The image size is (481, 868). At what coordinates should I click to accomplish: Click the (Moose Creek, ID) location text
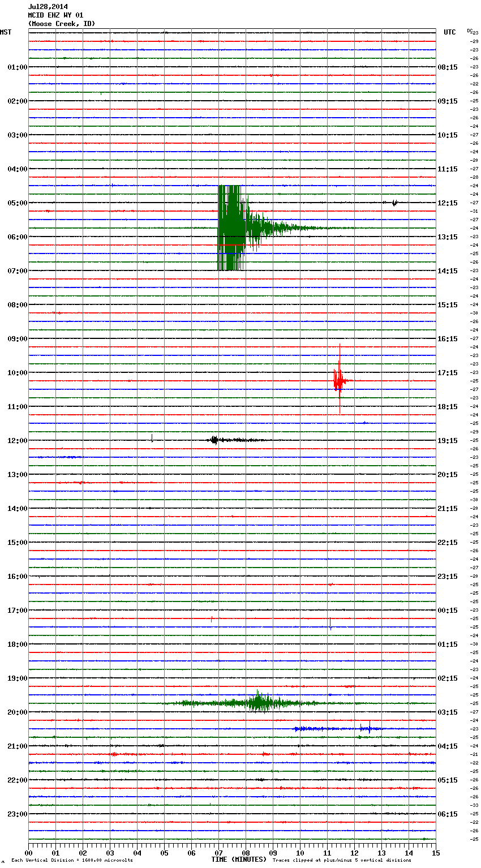click(x=62, y=24)
